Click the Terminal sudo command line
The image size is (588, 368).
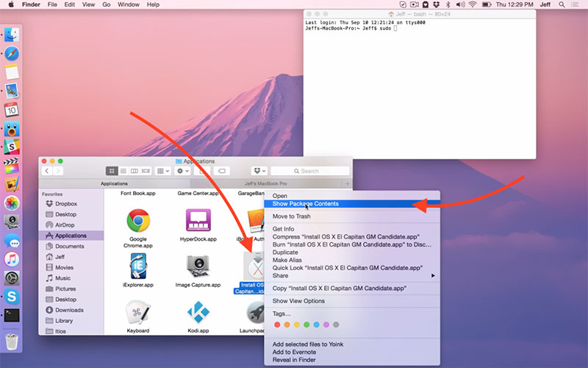[351, 29]
